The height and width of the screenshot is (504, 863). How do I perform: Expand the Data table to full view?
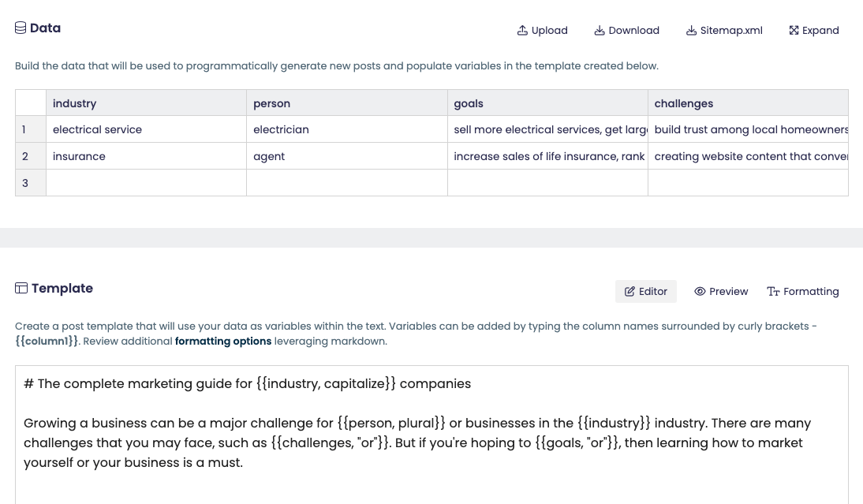pos(813,30)
